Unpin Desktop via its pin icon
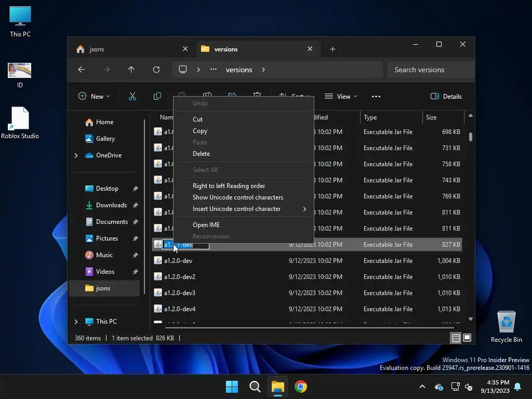Screen dimensions: 532x399 [136, 189]
